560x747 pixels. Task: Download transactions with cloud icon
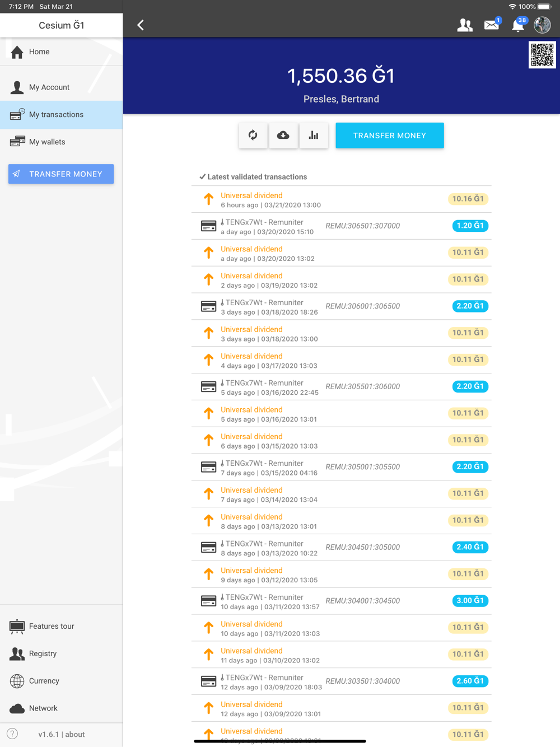(283, 136)
